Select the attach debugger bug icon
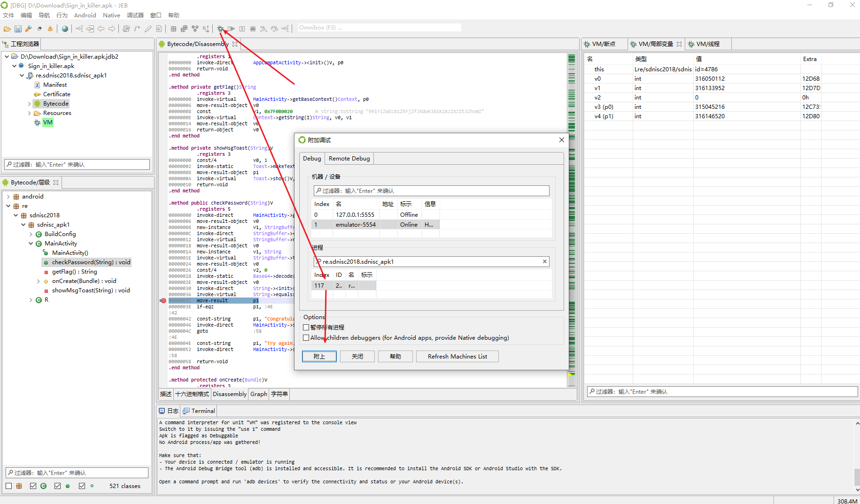860x504 pixels. (x=221, y=29)
